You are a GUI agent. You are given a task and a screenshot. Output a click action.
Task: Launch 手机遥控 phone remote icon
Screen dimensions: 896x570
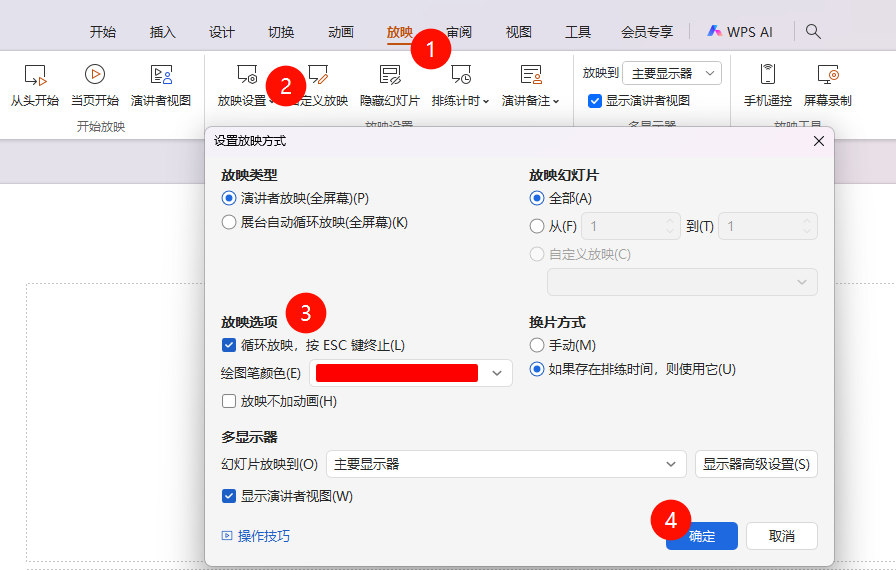click(768, 75)
